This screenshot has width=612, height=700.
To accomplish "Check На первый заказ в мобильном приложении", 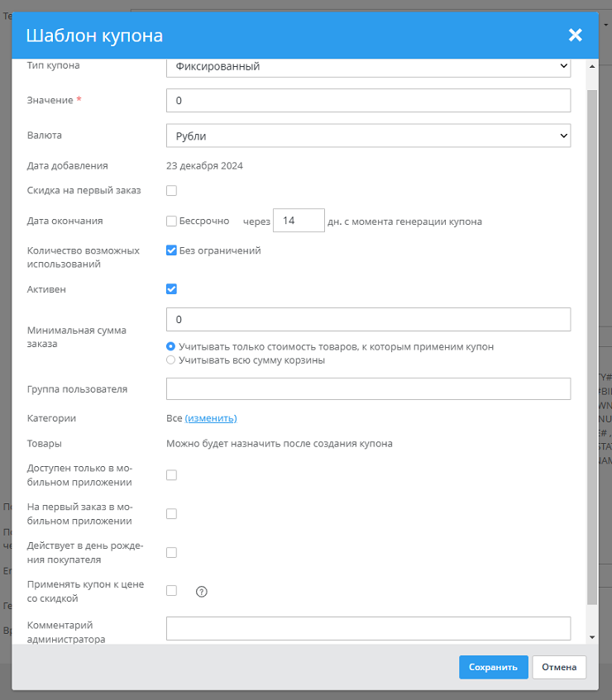I will (172, 514).
